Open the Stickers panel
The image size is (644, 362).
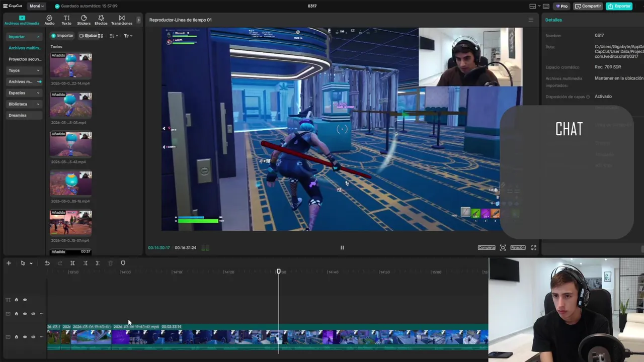tap(84, 20)
